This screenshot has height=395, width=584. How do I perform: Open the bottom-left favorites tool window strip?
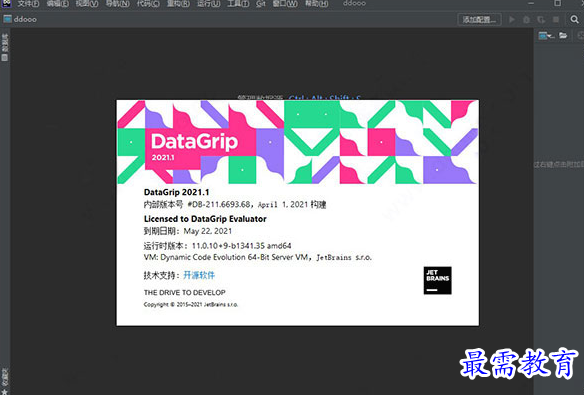coord(4,381)
